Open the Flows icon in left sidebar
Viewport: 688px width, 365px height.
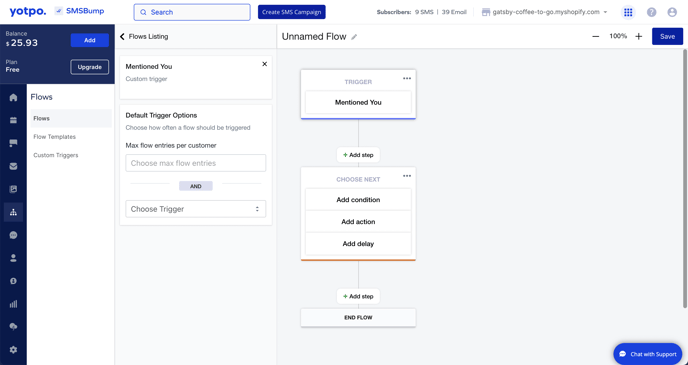tap(13, 212)
